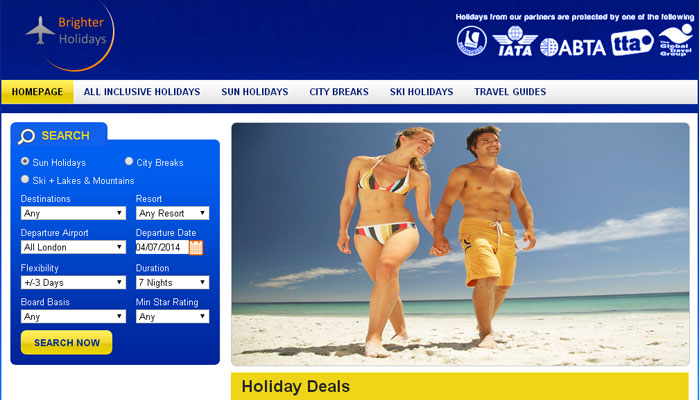The height and width of the screenshot is (400, 700).
Task: Open the Min Star Rating dropdown
Action: click(172, 317)
